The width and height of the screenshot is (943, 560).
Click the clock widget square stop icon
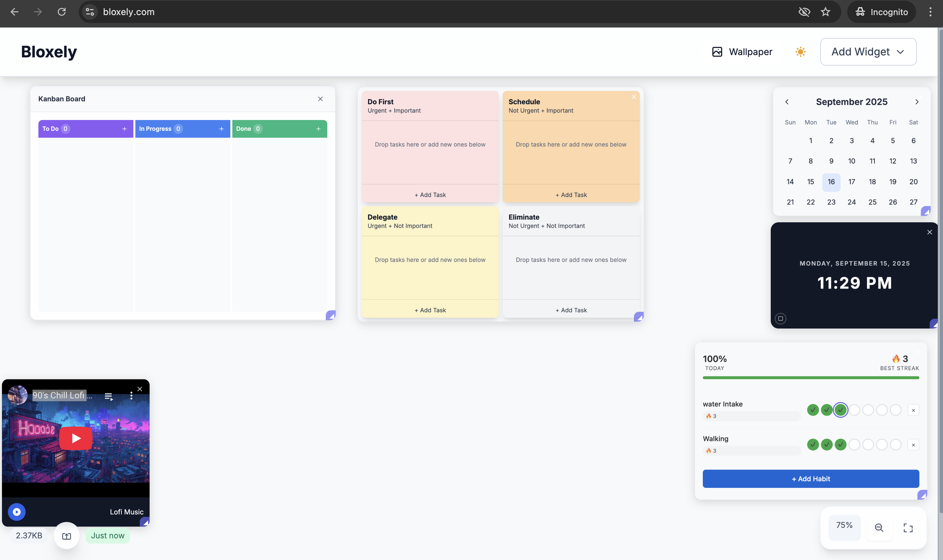(x=780, y=318)
